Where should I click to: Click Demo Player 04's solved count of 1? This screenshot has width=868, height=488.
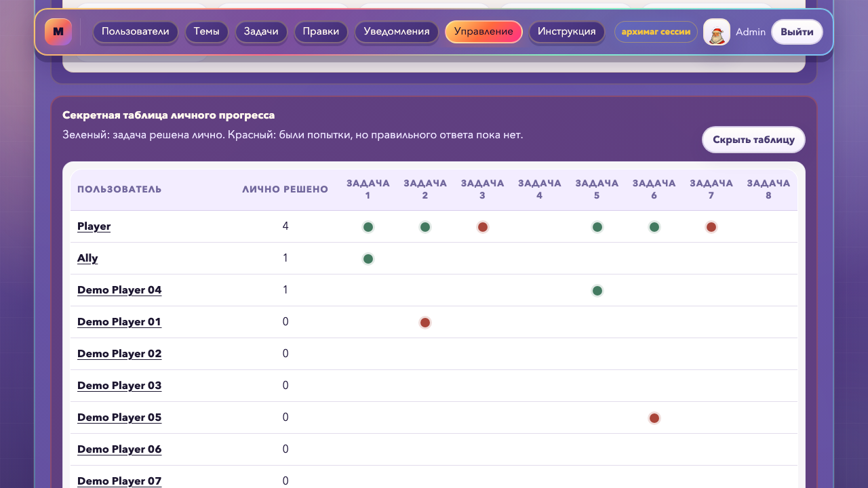(x=285, y=290)
